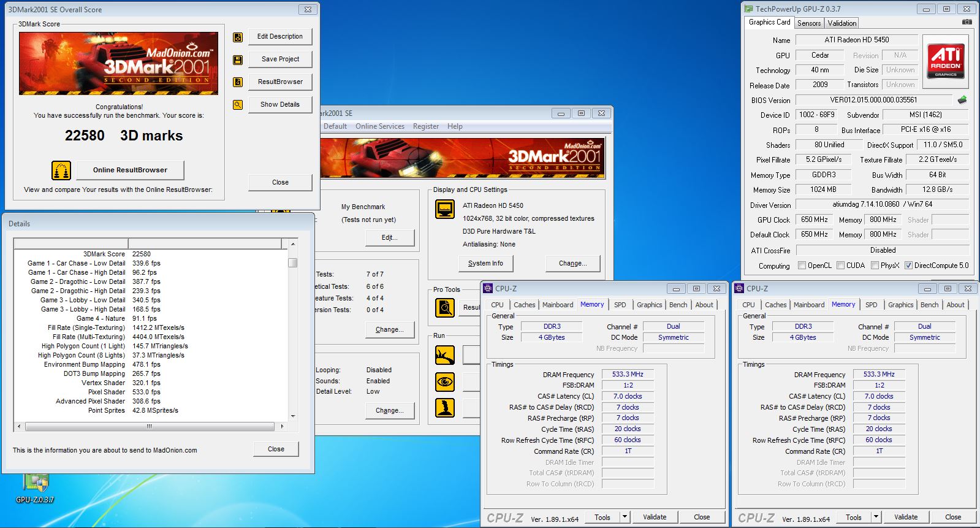Image resolution: width=980 pixels, height=528 pixels.
Task: Click DRAM Frequency value in left CPU-Z
Action: tap(628, 374)
